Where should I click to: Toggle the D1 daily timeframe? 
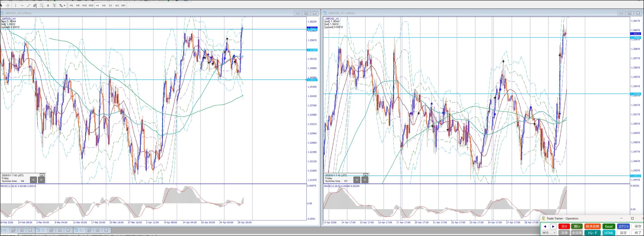pyautogui.click(x=110, y=6)
